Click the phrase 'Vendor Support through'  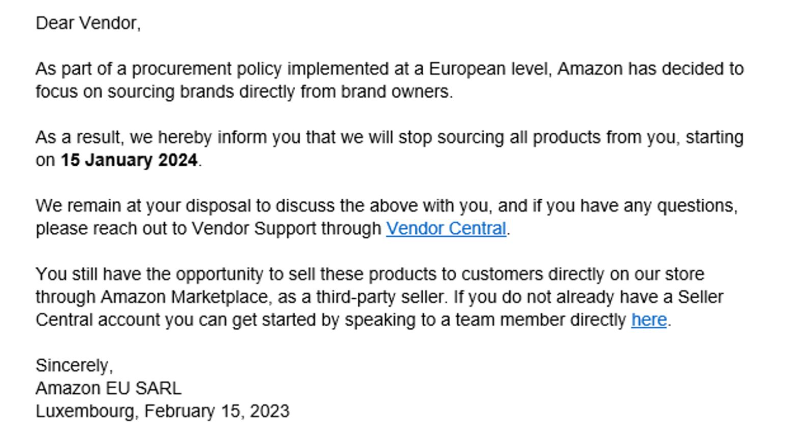pyautogui.click(x=287, y=228)
